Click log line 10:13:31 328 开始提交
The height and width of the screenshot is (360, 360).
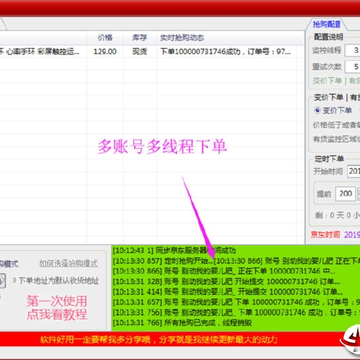226,281
